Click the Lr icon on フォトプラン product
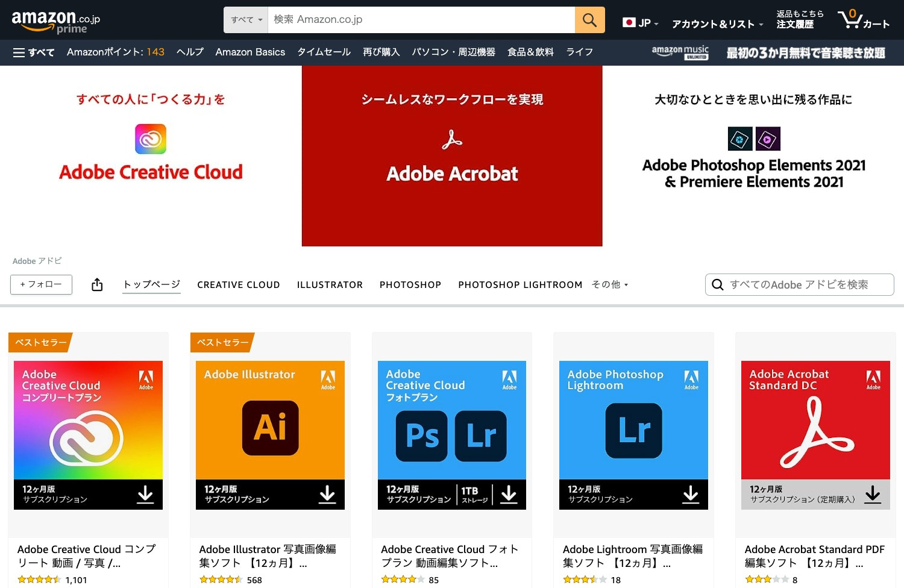The height and width of the screenshot is (588, 904). (481, 436)
